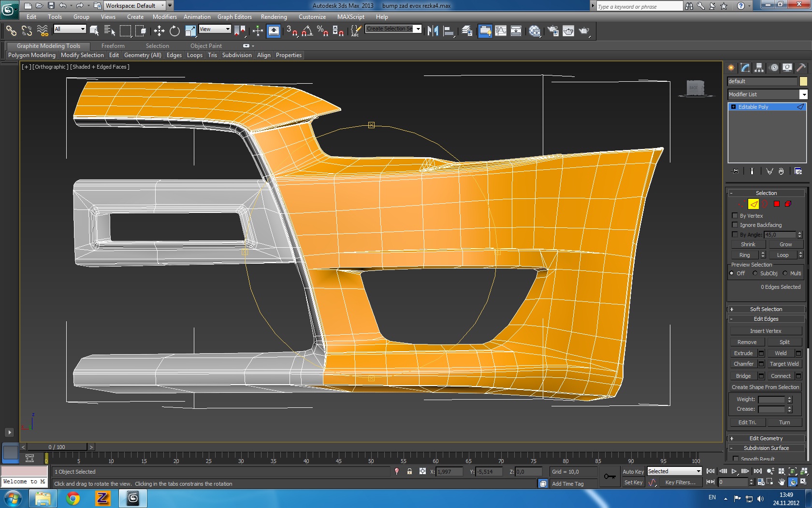812x508 pixels.
Task: Select the Move transform tool
Action: point(159,31)
